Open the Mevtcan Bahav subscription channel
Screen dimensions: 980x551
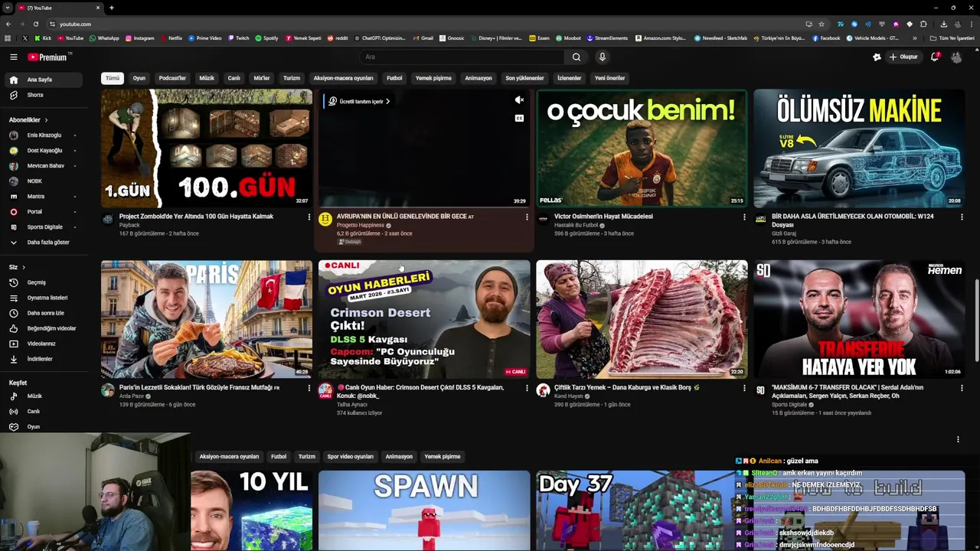click(x=44, y=166)
